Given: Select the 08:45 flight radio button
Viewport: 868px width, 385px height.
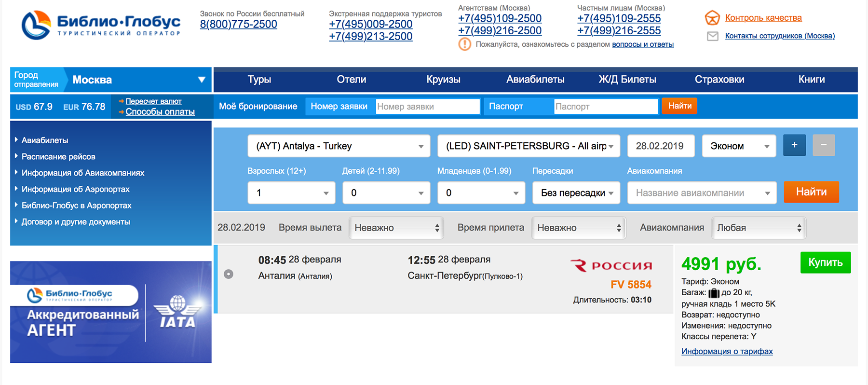Looking at the screenshot, I should pos(229,274).
